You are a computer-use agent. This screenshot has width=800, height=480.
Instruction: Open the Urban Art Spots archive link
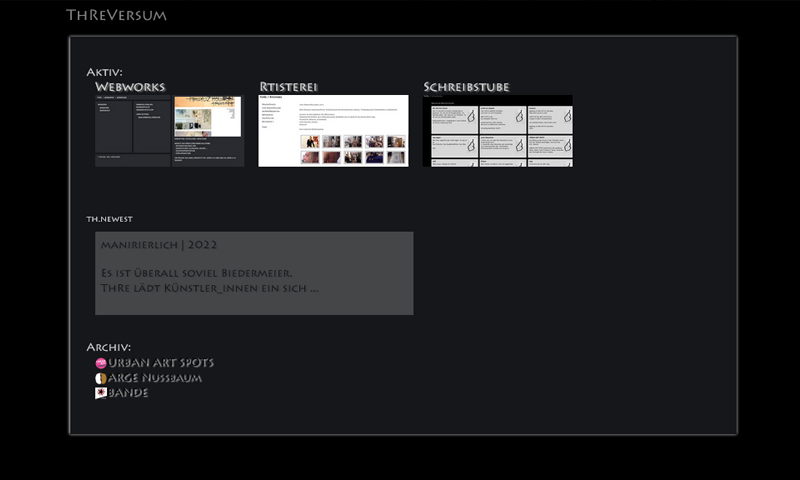tap(161, 363)
